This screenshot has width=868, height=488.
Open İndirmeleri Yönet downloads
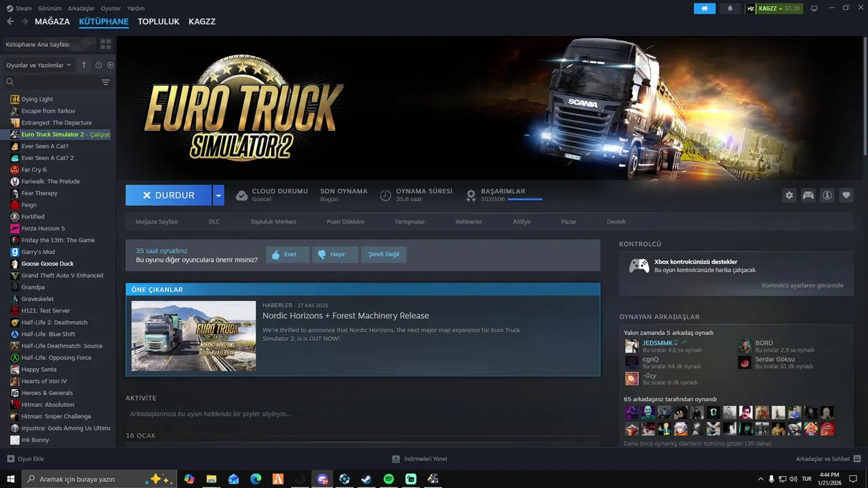[420, 459]
